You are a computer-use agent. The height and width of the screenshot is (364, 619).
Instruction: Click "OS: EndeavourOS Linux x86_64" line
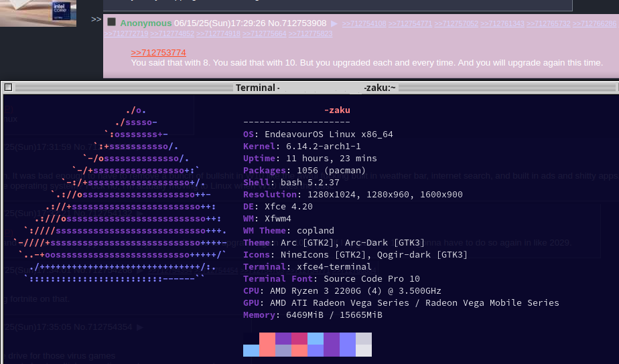318,134
